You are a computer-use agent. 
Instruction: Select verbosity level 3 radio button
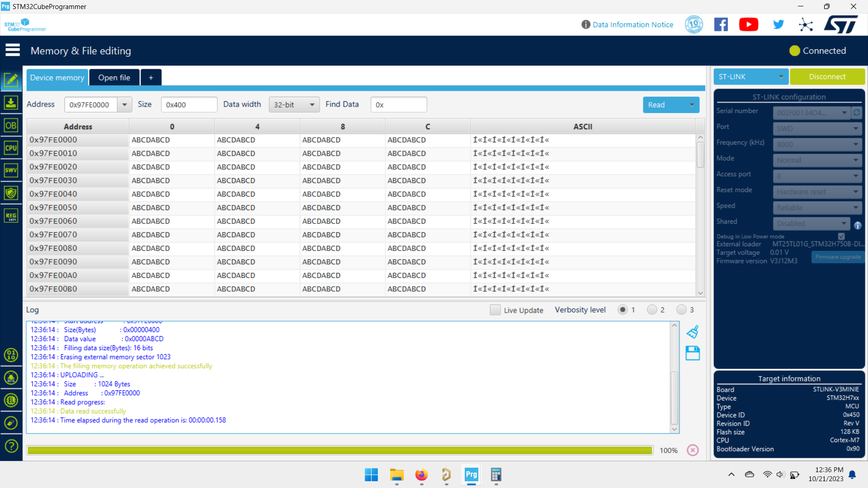pyautogui.click(x=681, y=310)
